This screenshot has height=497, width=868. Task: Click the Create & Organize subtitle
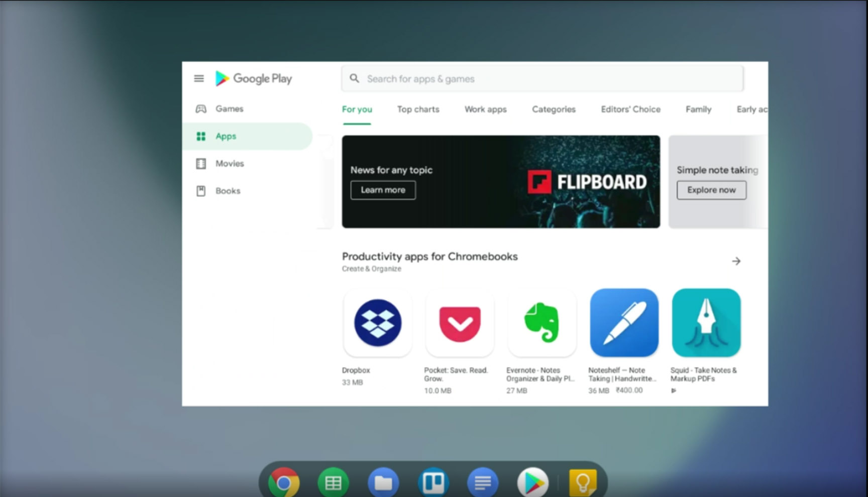(x=371, y=269)
